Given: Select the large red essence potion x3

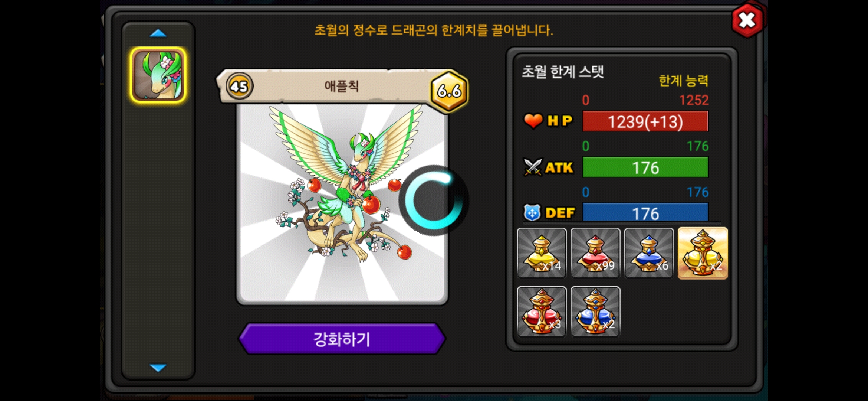Looking at the screenshot, I should [542, 311].
